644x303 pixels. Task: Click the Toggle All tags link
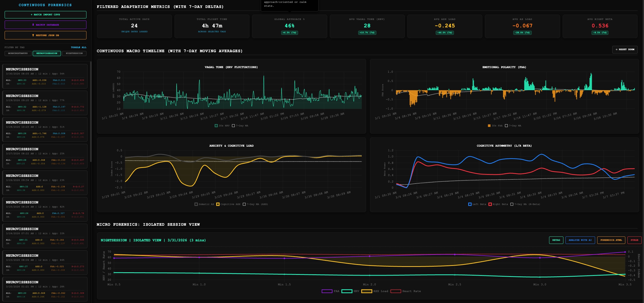pos(79,47)
